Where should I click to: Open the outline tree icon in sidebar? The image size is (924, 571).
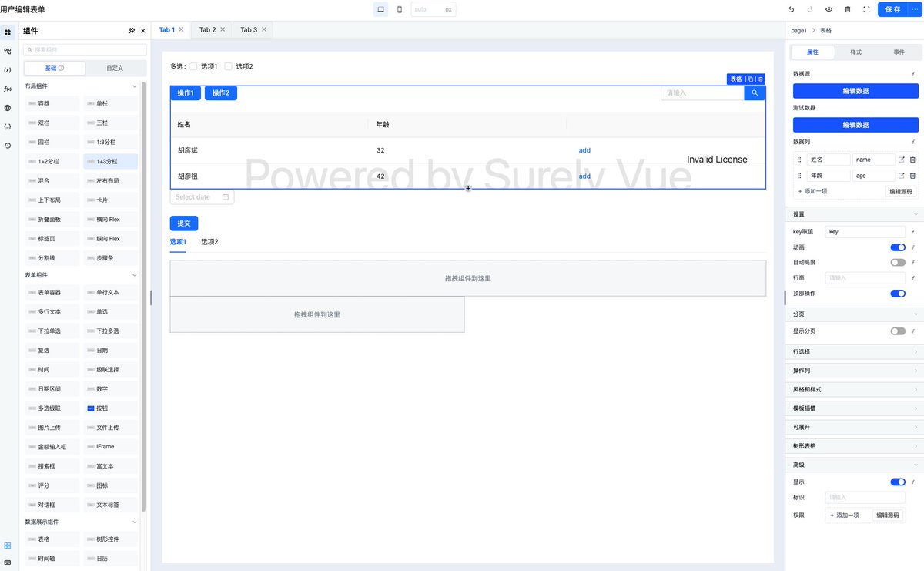[8, 51]
